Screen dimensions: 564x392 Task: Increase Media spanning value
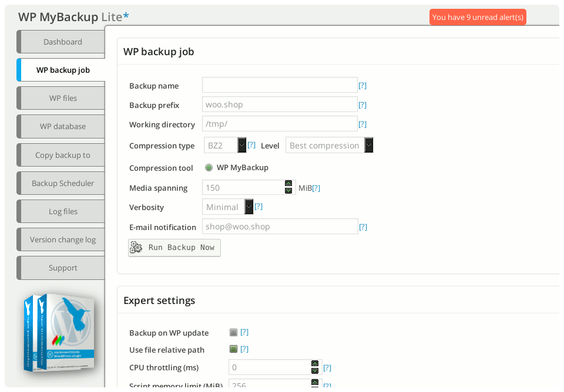[288, 184]
